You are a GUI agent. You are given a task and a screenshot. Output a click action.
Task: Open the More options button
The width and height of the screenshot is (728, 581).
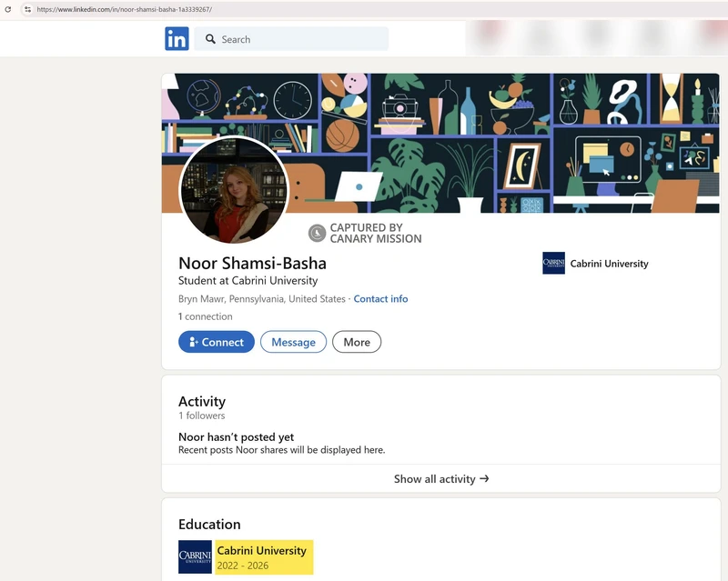click(x=357, y=342)
